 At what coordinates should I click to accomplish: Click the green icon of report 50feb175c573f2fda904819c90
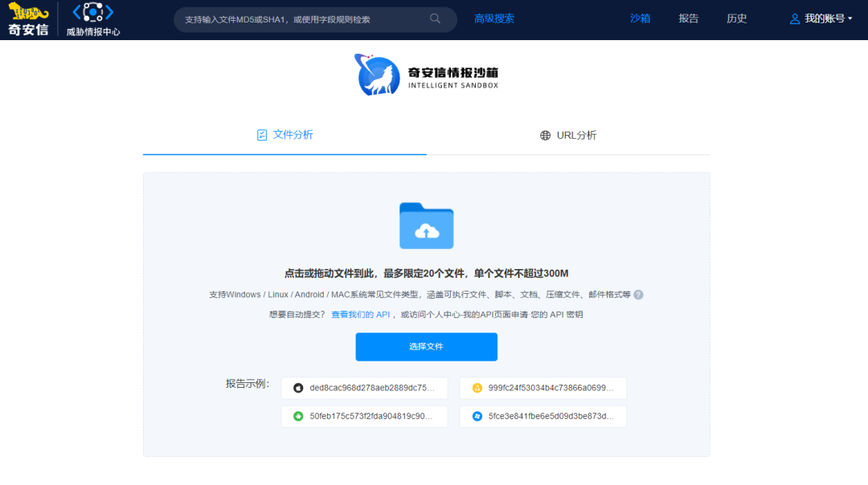(x=298, y=417)
